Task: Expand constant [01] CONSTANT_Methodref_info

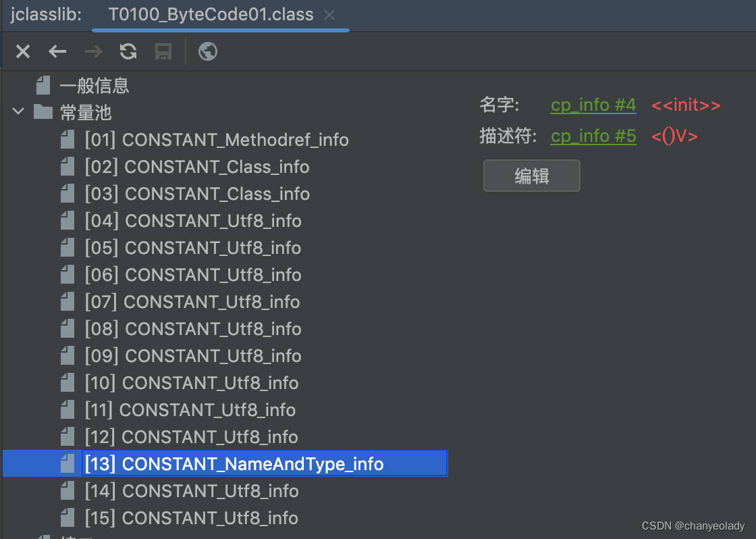Action: [x=216, y=140]
